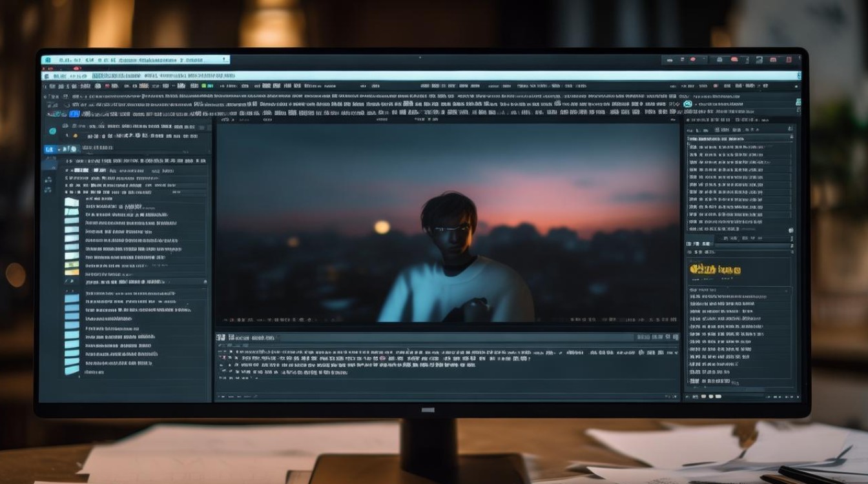Screen dimensions: 868x484
Task: Toggle the green indicator in the top toolbar
Action: [x=203, y=85]
